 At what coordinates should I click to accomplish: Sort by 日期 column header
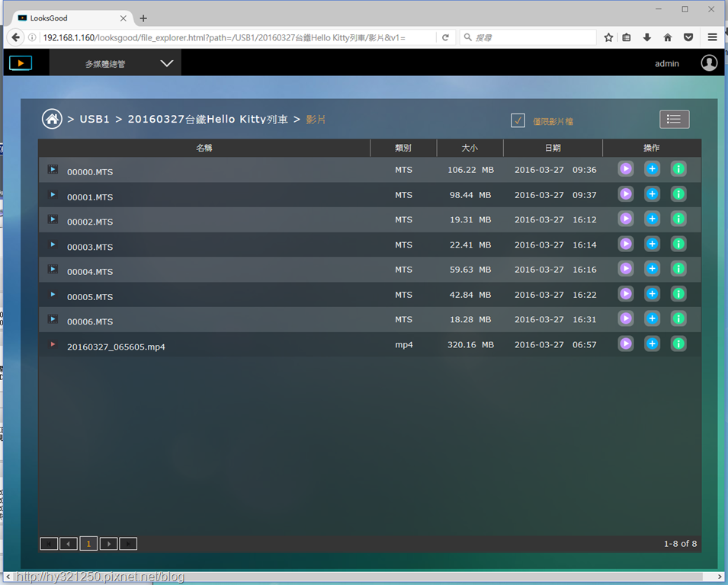point(553,148)
